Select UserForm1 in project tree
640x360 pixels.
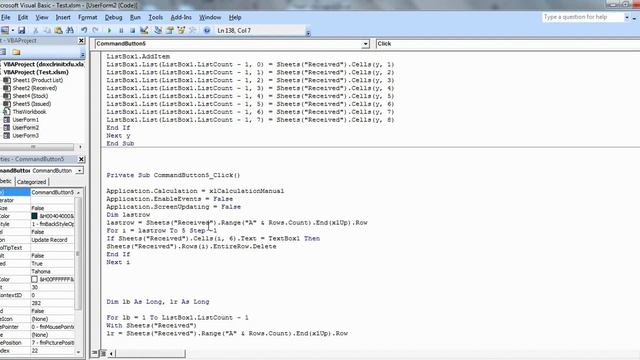coord(25,120)
